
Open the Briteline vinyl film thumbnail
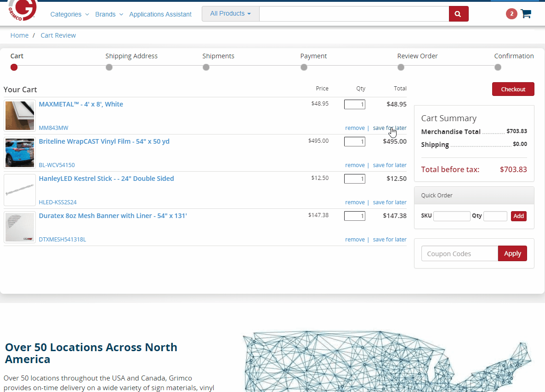[x=20, y=153]
